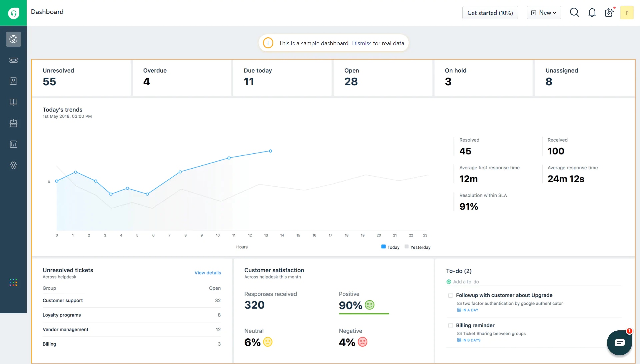The image size is (640, 364).
Task: Click the search magnifier icon
Action: pyautogui.click(x=574, y=13)
